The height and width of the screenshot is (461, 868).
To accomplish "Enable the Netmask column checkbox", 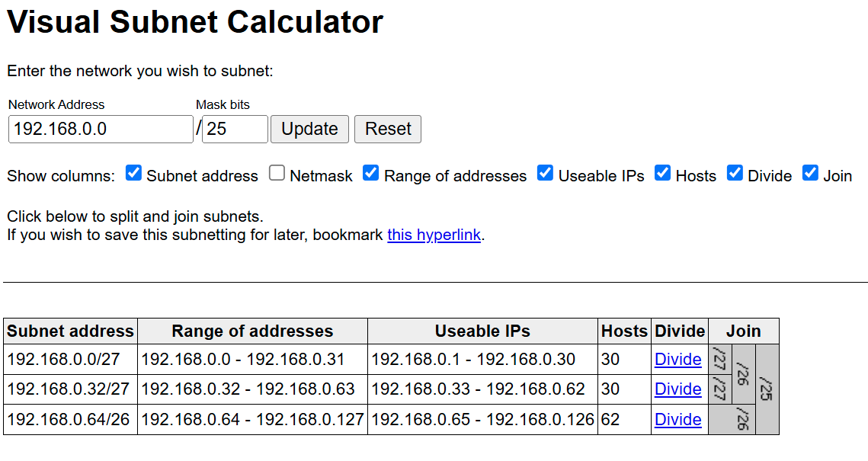I will pos(277,173).
